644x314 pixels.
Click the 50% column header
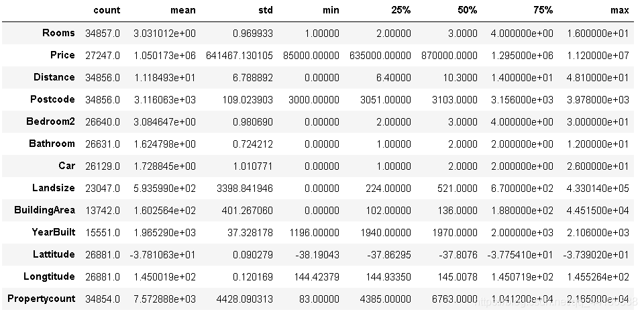click(x=468, y=10)
